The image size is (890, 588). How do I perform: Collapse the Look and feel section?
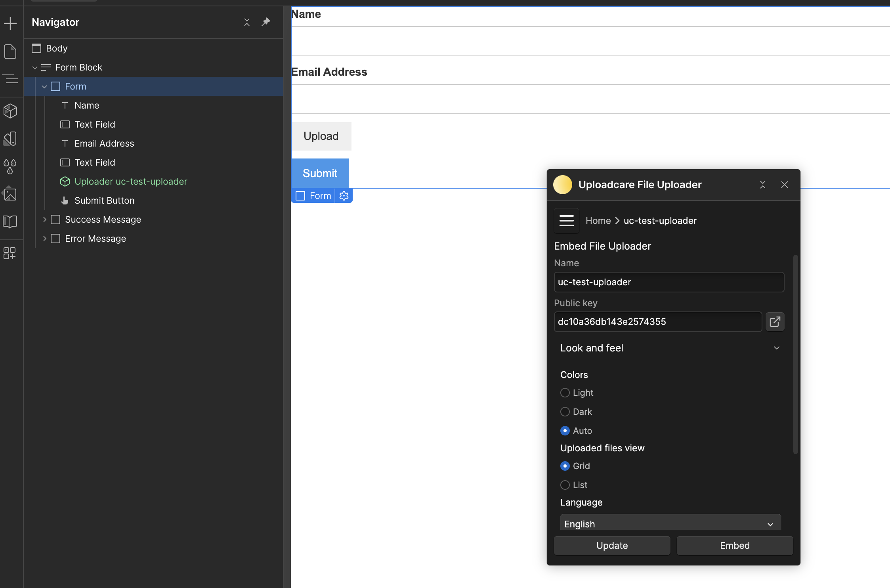click(x=776, y=347)
